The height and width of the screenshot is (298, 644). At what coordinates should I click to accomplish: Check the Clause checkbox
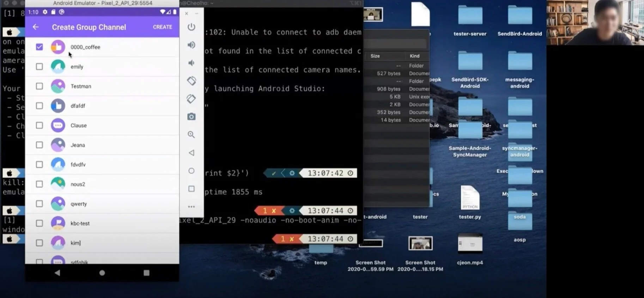coord(39,125)
